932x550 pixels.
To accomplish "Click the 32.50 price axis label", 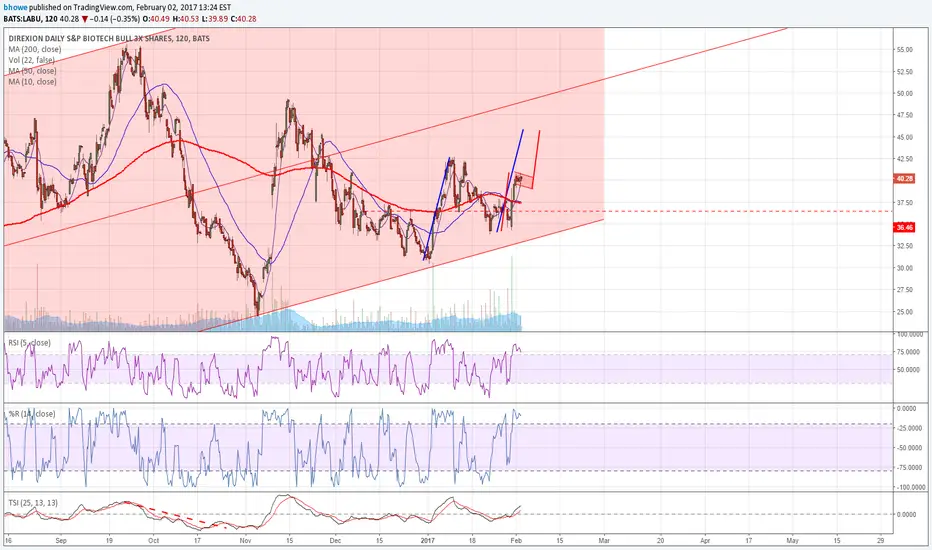I will coord(905,246).
